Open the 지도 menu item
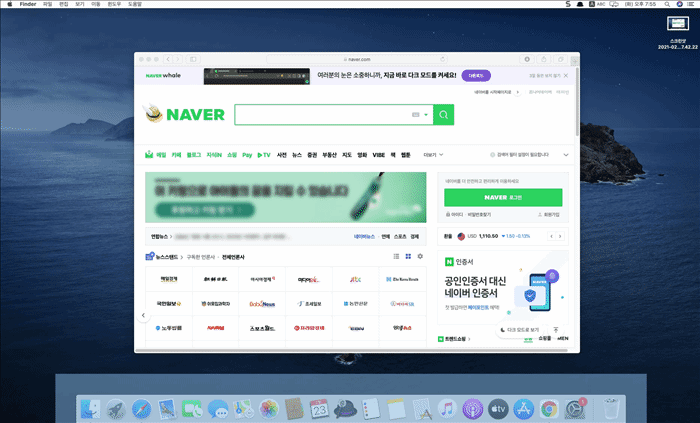700x423 pixels. 347,155
